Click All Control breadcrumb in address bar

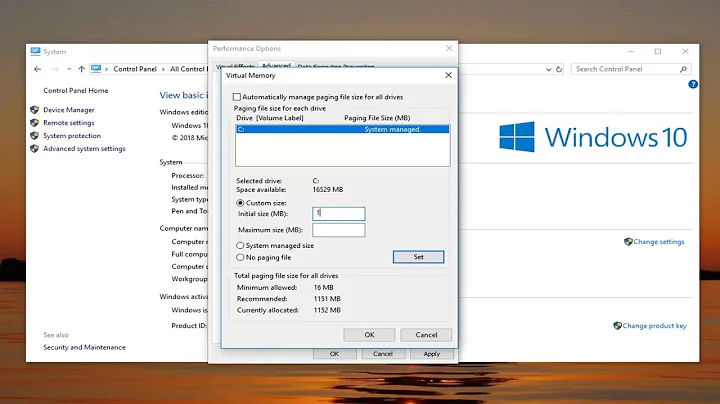click(x=187, y=69)
